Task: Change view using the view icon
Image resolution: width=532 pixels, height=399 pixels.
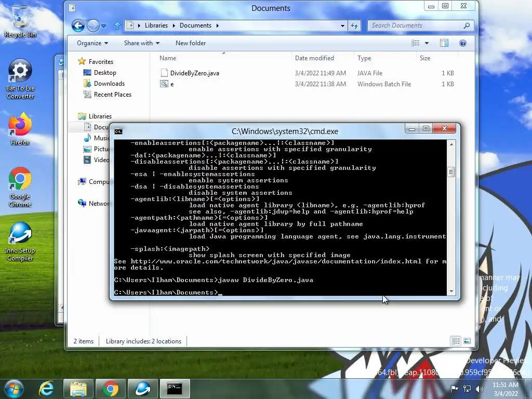Action: point(416,43)
